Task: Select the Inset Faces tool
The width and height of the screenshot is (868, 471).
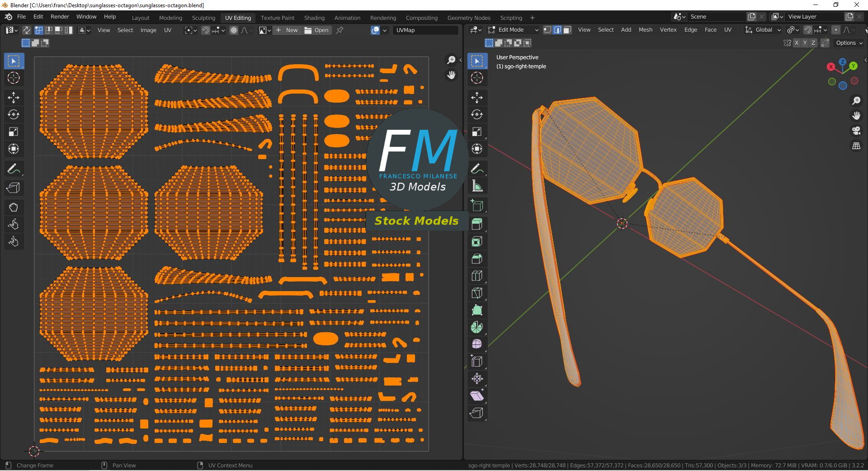Action: [476, 241]
